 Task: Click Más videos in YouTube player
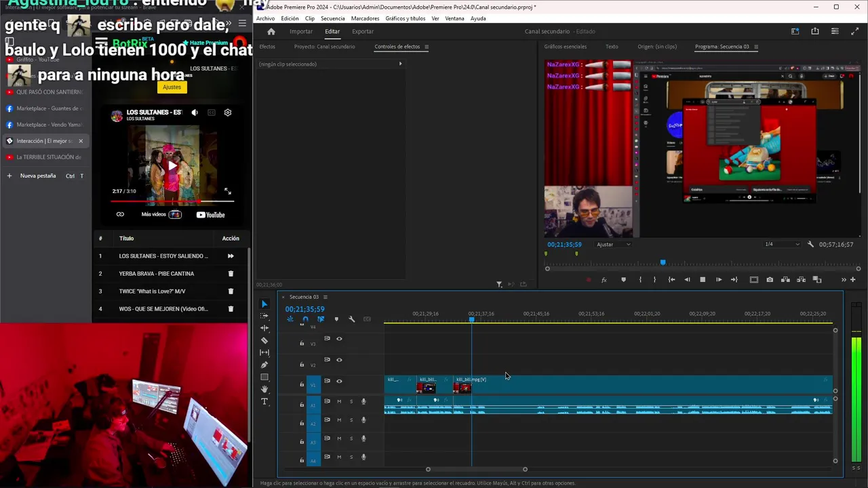coord(161,214)
